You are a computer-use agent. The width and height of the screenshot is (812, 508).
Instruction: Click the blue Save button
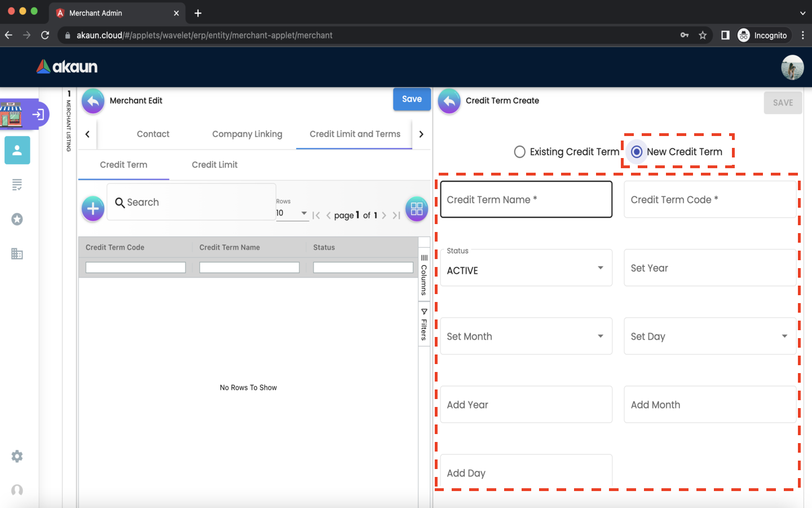[x=412, y=99]
